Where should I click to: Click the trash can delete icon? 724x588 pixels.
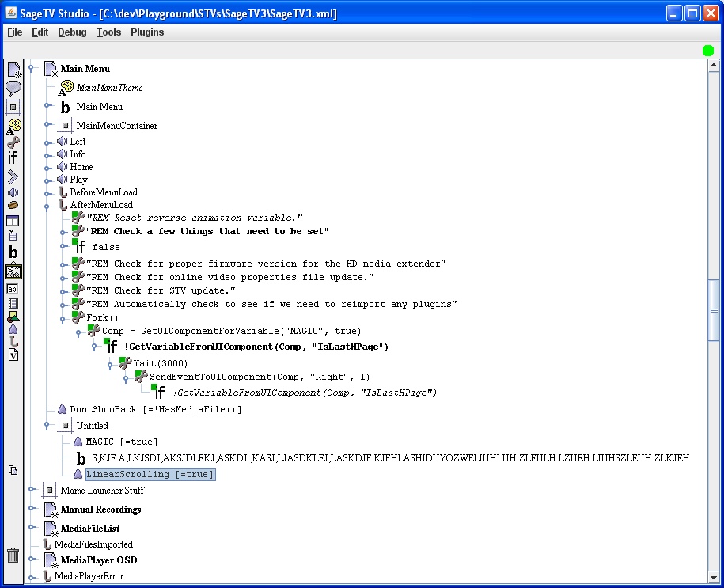point(13,555)
